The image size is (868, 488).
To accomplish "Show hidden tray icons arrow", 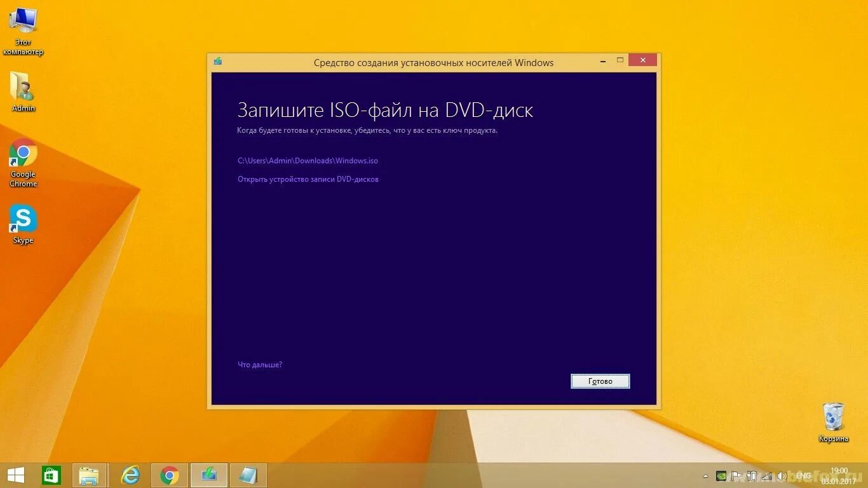I will (x=705, y=476).
